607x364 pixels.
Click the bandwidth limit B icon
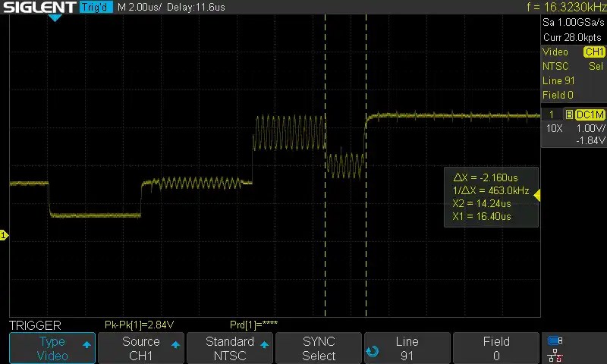tap(568, 115)
